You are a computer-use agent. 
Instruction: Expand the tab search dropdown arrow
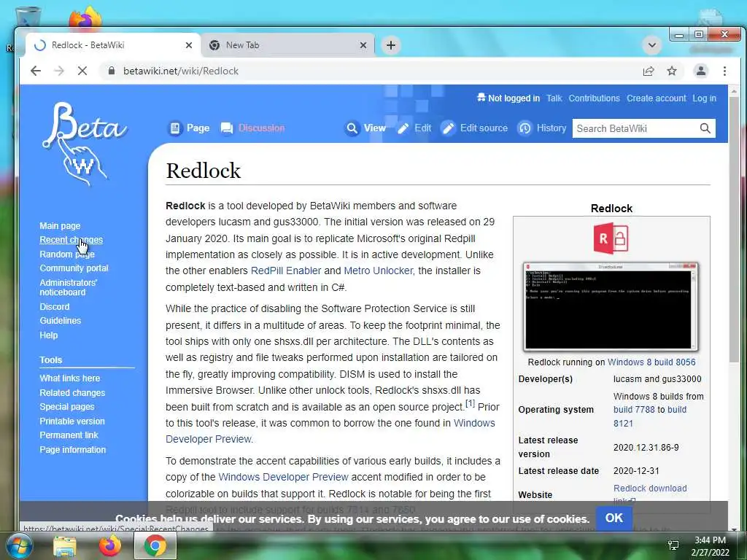tap(652, 45)
